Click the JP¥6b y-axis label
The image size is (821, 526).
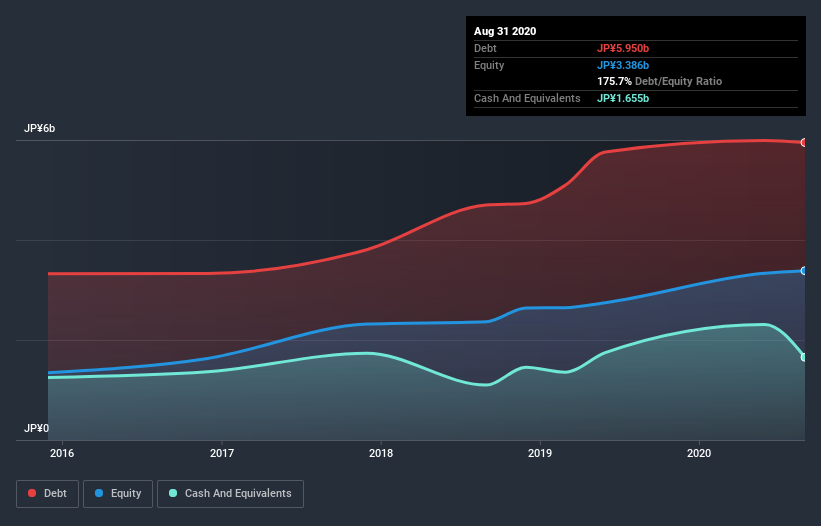tap(39, 128)
